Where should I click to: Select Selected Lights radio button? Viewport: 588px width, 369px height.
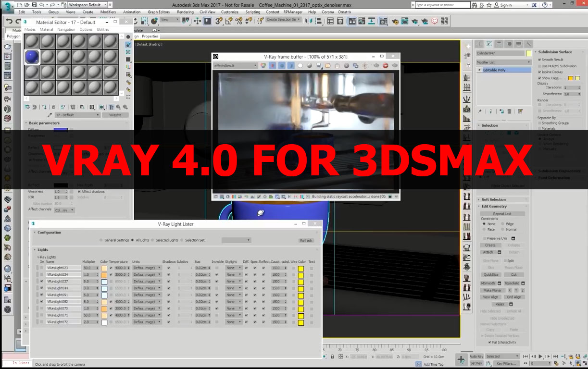pos(152,240)
